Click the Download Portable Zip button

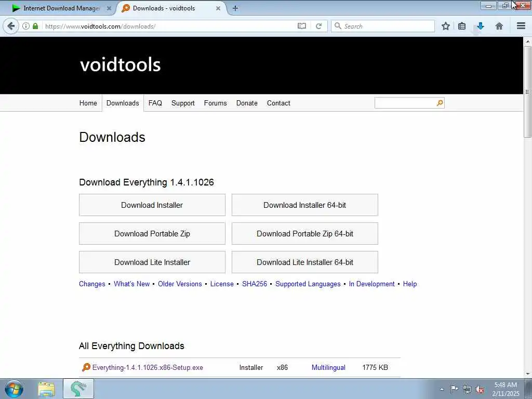pos(152,233)
